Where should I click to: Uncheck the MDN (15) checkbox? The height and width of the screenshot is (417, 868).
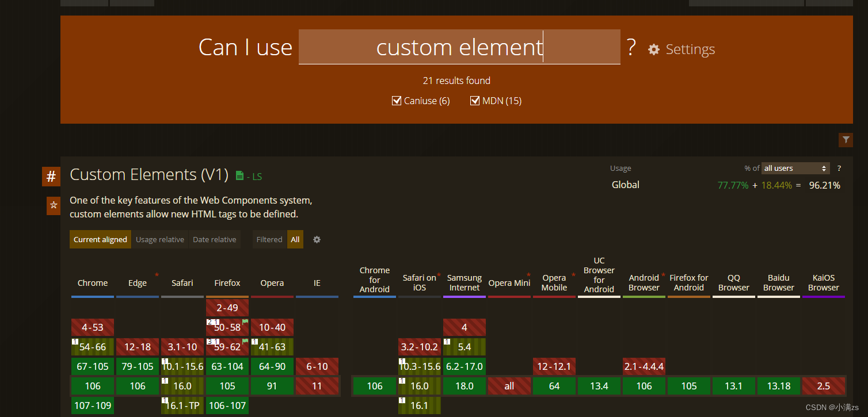475,100
